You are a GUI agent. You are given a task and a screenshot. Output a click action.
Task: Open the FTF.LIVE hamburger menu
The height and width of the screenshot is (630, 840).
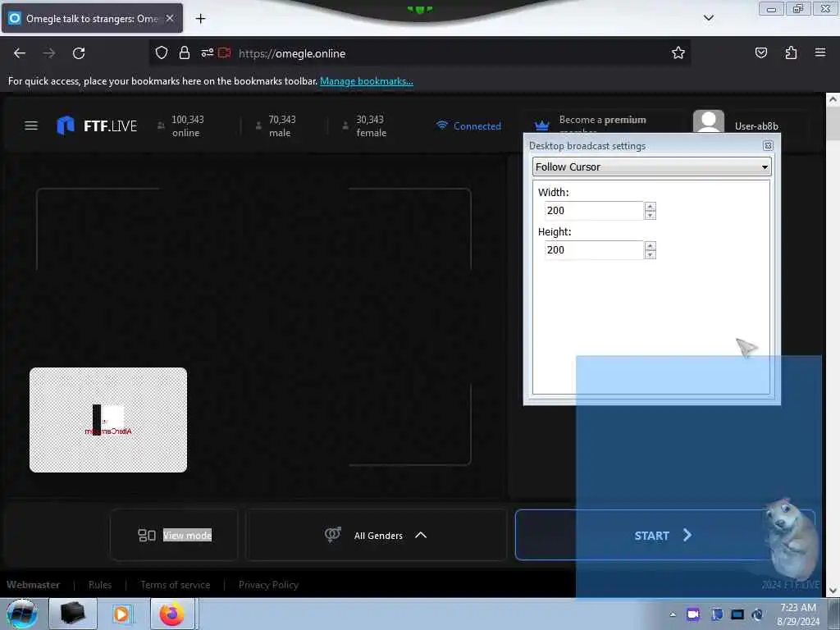(31, 126)
